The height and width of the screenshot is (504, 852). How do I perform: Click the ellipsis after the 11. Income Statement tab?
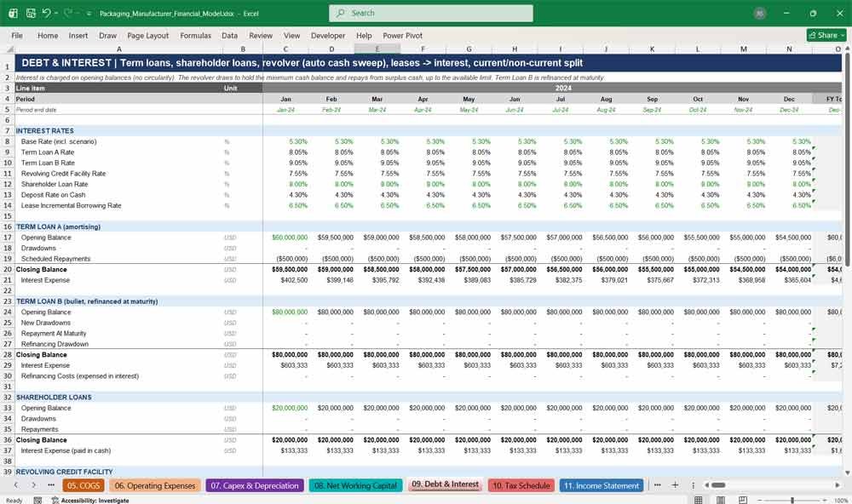658,485
